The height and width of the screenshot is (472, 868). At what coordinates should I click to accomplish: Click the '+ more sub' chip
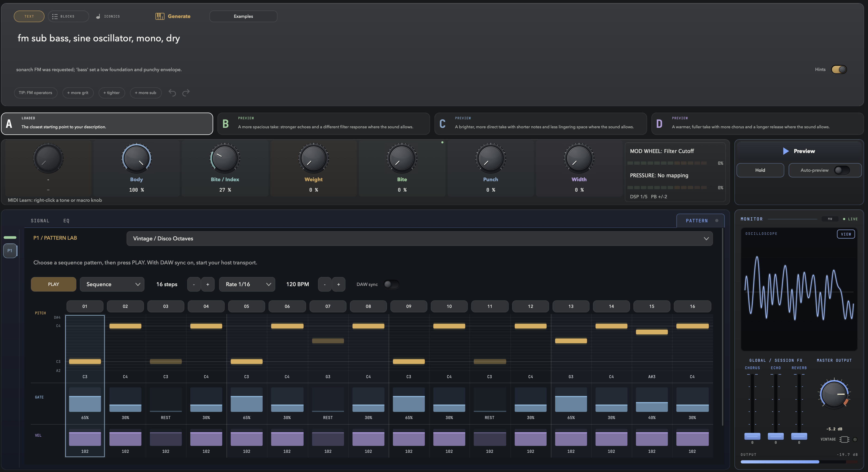146,93
